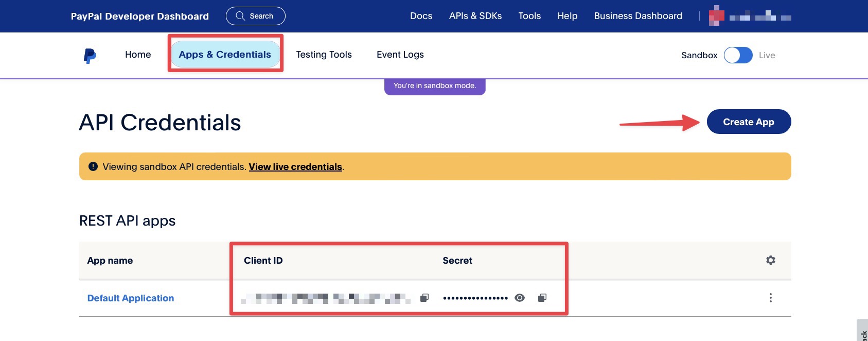Reveal the secret with eye icon
The width and height of the screenshot is (868, 341).
pyautogui.click(x=520, y=298)
